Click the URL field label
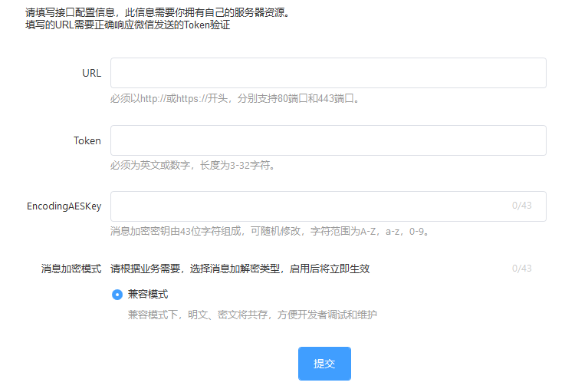The image size is (588, 389). [x=91, y=74]
